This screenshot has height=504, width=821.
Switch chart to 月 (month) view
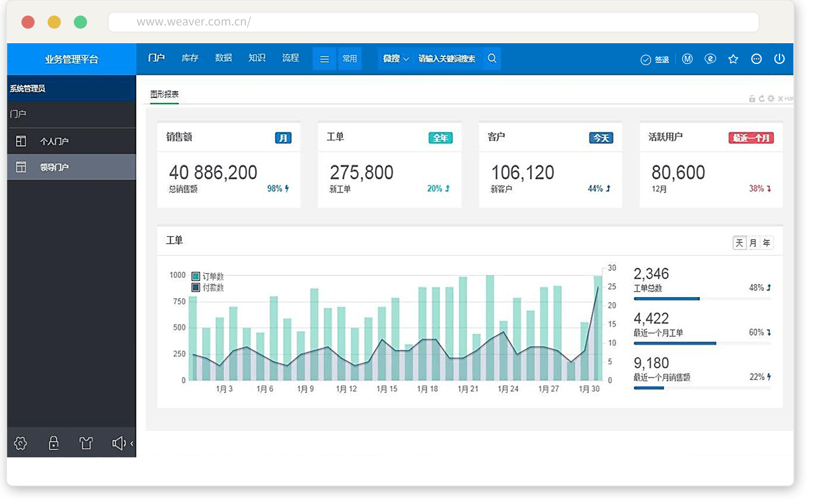click(x=753, y=243)
